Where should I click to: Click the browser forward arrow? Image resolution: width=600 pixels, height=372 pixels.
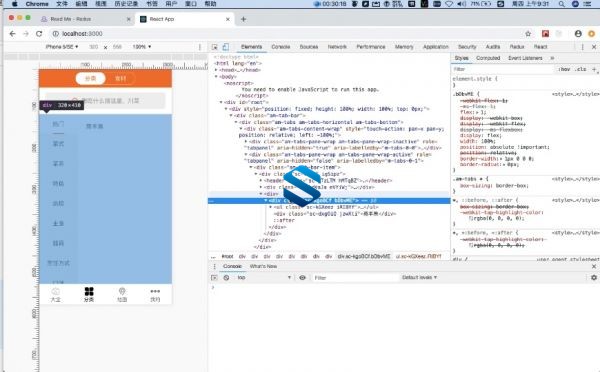(26, 34)
